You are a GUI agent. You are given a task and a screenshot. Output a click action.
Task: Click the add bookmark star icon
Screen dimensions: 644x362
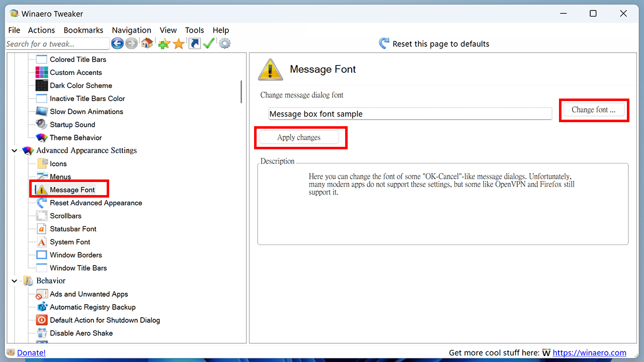coord(164,44)
